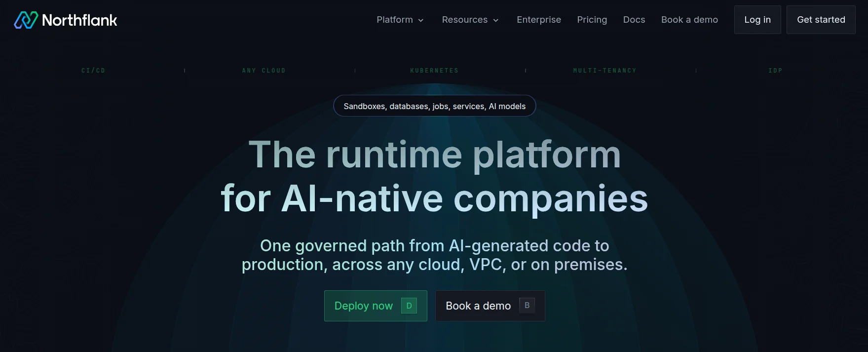Open the Pricing page
The width and height of the screenshot is (868, 352).
coord(592,20)
